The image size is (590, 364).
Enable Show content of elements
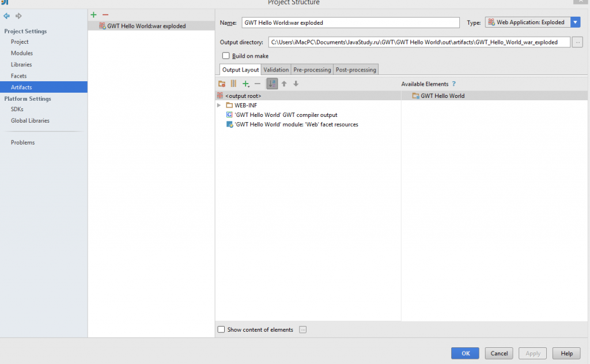click(x=221, y=329)
